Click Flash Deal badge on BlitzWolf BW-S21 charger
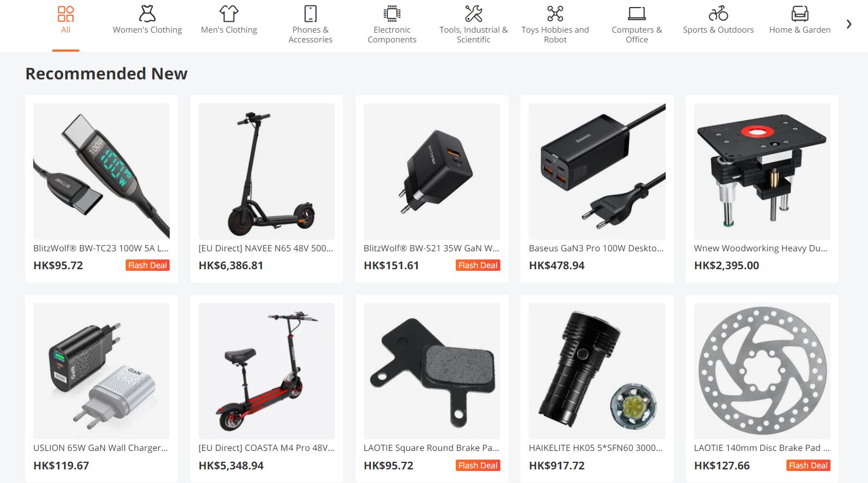Viewport: 868px width, 483px height. [478, 265]
